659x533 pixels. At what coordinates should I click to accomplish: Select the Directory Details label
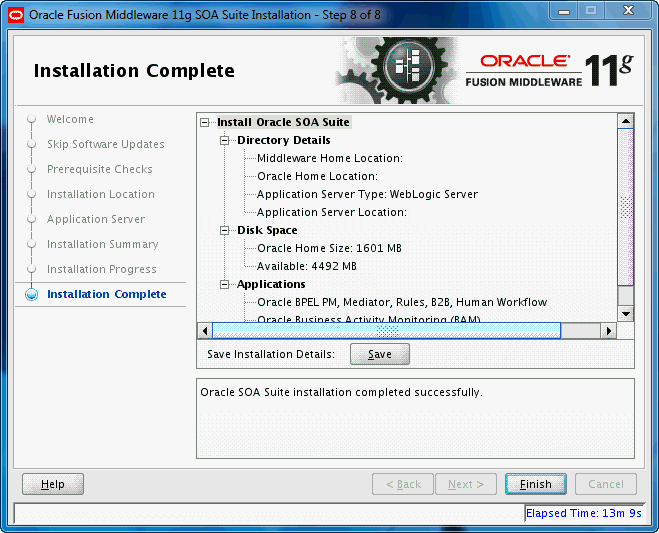click(284, 140)
